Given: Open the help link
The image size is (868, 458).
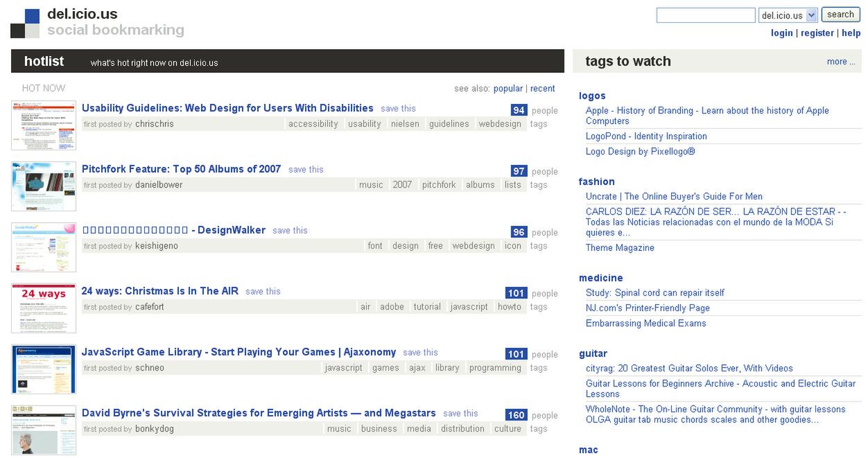Looking at the screenshot, I should tap(851, 33).
